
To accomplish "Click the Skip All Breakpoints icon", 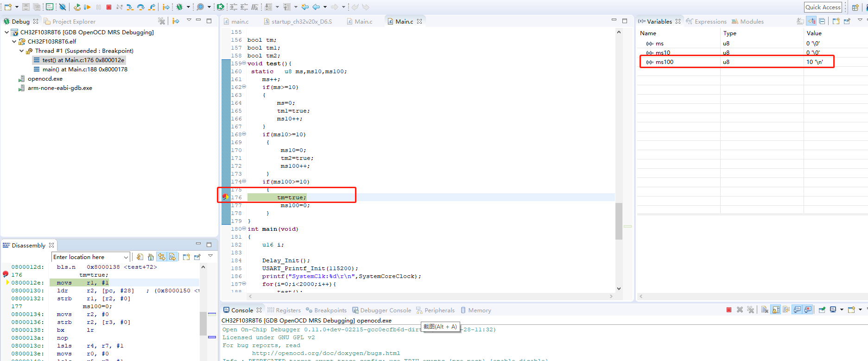I will 62,7.
